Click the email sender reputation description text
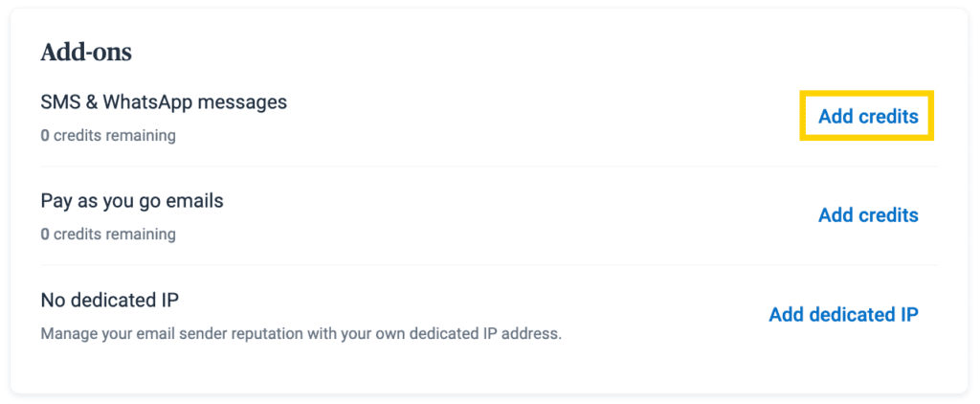 point(301,334)
